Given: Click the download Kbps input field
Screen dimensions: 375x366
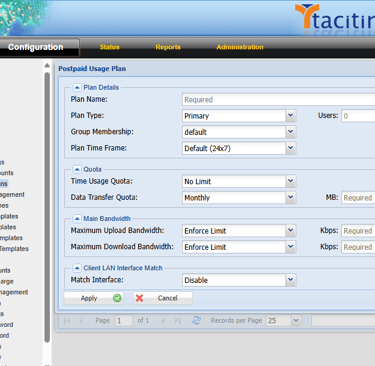Looking at the screenshot, I should point(358,247).
